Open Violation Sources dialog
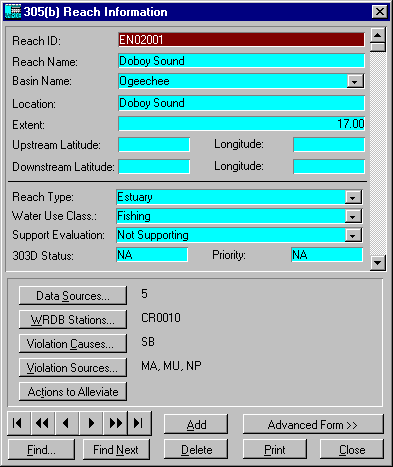The width and height of the screenshot is (393, 467). click(x=73, y=368)
